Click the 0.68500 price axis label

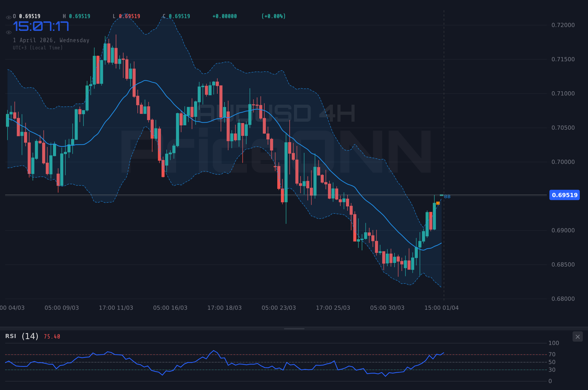[x=563, y=265]
